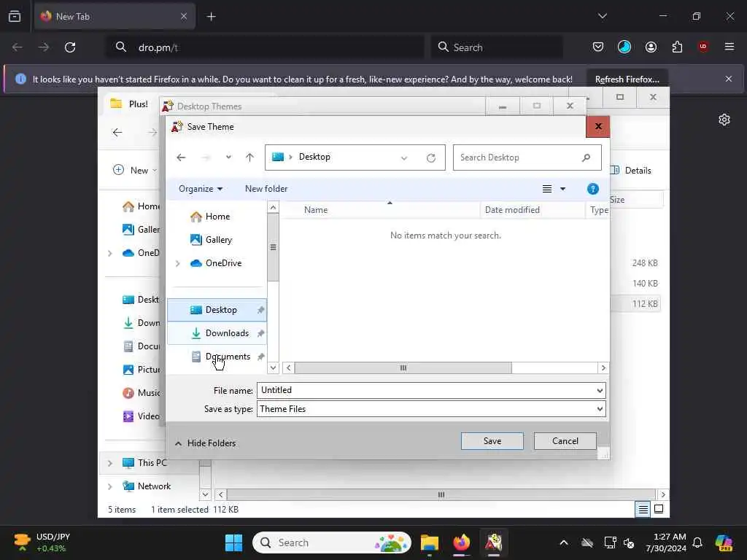Click the uBlock Origin toolbar icon
Viewport: 747px width, 560px height.
coord(703,47)
